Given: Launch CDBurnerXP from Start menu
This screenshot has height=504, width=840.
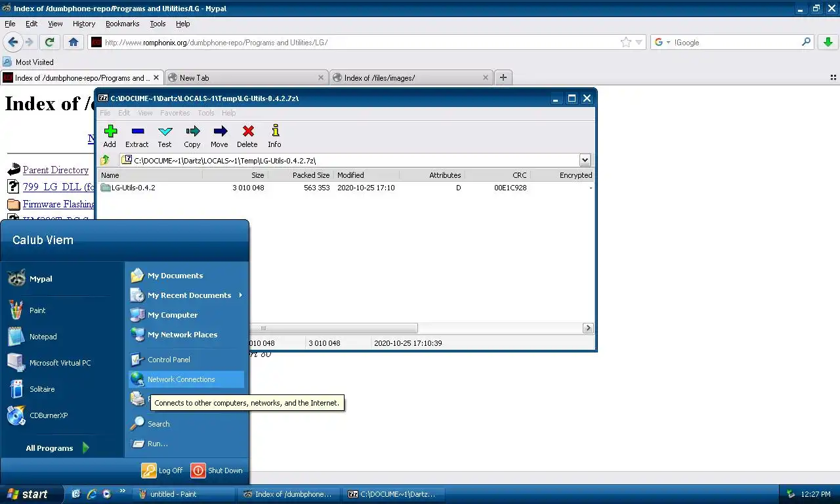Looking at the screenshot, I should click(x=62, y=415).
